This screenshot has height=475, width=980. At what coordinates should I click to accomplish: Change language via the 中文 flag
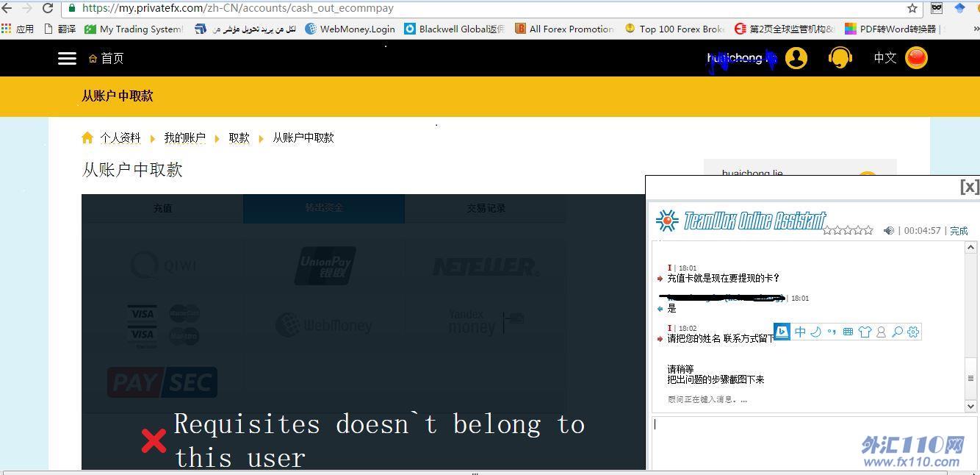pyautogui.click(x=916, y=57)
